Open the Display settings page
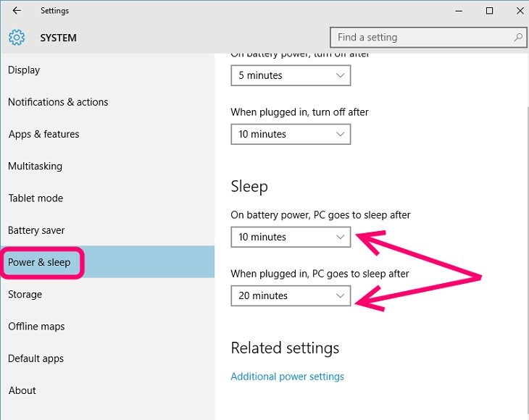Image resolution: width=529 pixels, height=420 pixels. pos(24,70)
